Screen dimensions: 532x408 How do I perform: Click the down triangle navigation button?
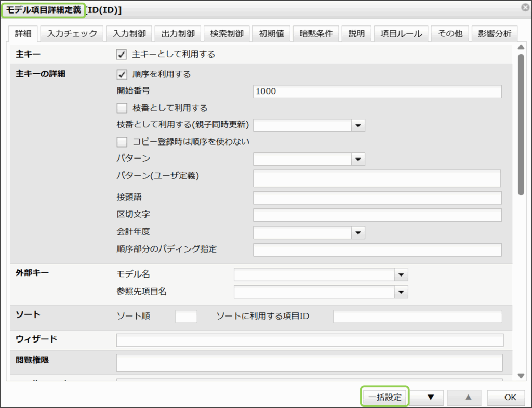tap(430, 398)
